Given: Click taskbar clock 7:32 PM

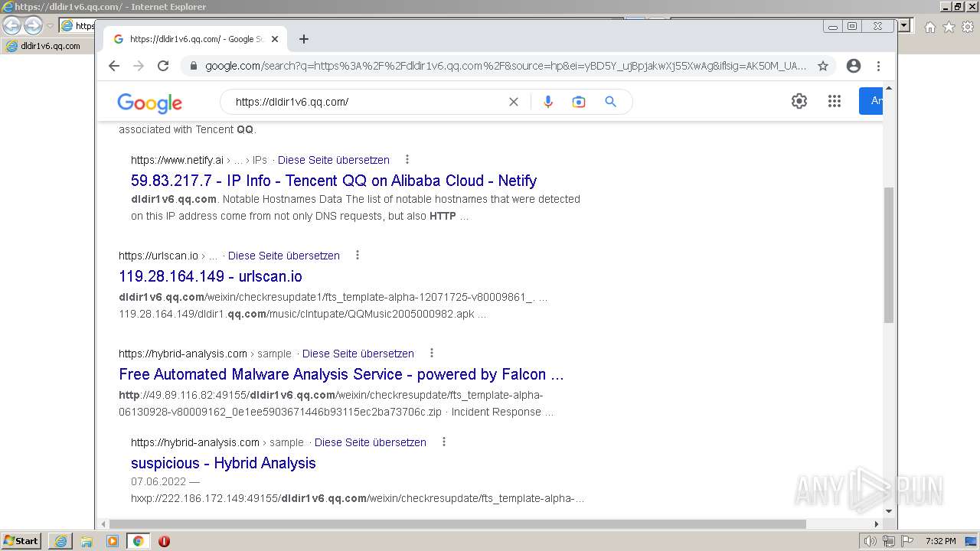Looking at the screenshot, I should (x=940, y=541).
